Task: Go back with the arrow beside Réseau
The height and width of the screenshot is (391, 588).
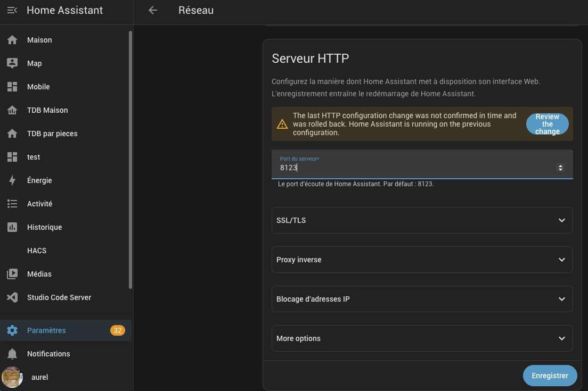Action: (153, 10)
